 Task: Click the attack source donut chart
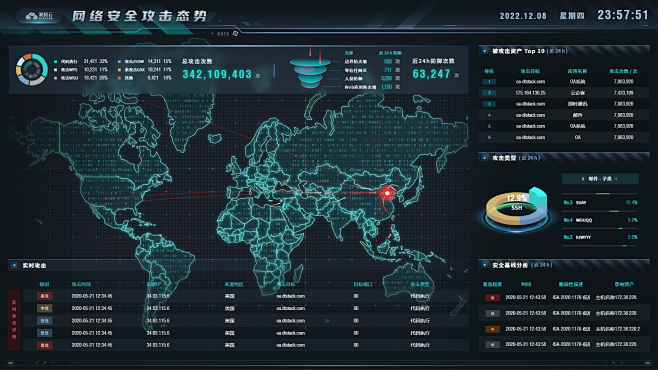click(x=31, y=69)
